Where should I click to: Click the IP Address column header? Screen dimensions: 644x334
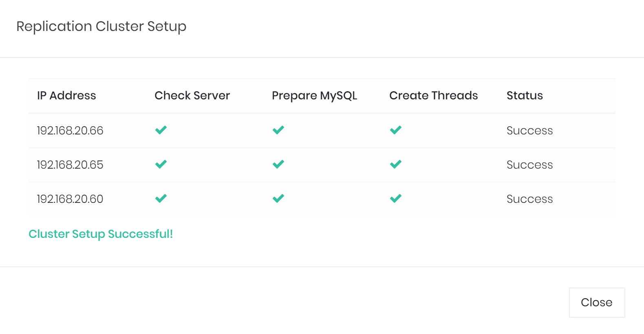[66, 95]
